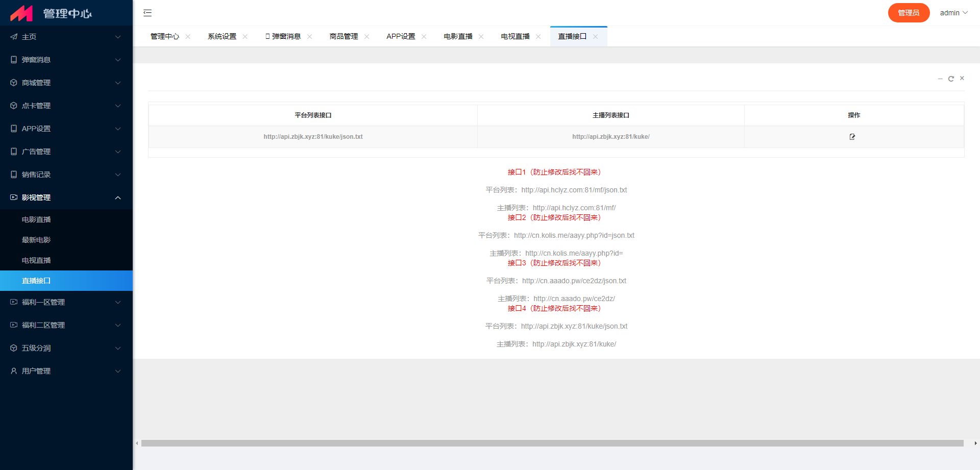The height and width of the screenshot is (470, 980).
Task: Close the 电视直播 tab with its X
Action: click(x=538, y=37)
